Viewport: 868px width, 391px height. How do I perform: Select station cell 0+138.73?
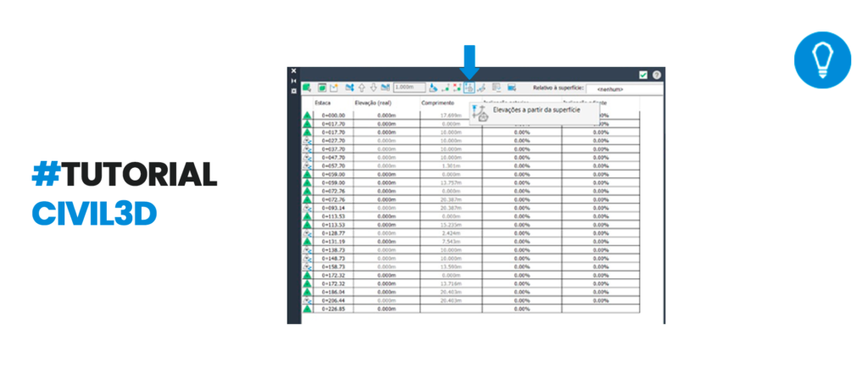point(333,249)
